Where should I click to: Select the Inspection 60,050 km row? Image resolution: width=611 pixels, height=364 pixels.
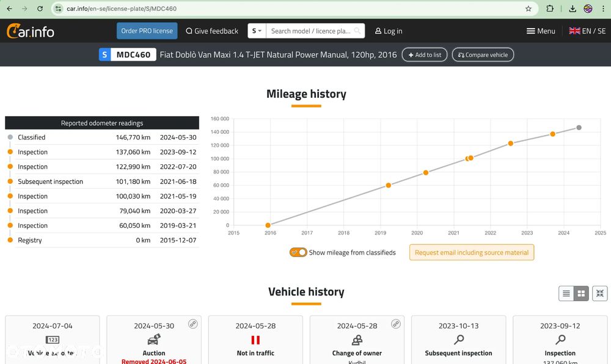click(x=102, y=225)
